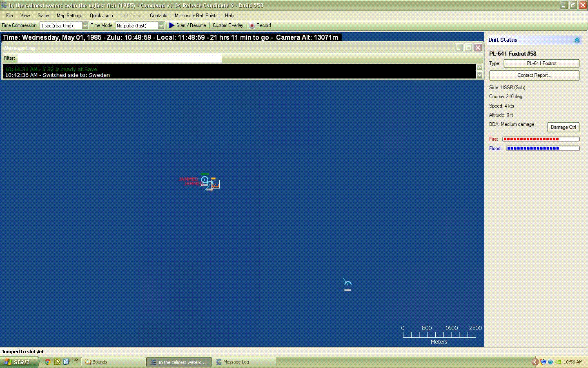Open the View menu

25,16
